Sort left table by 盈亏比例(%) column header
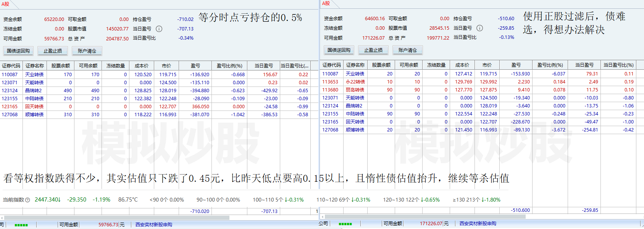Viewport: 644px width, 229px height. point(229,66)
